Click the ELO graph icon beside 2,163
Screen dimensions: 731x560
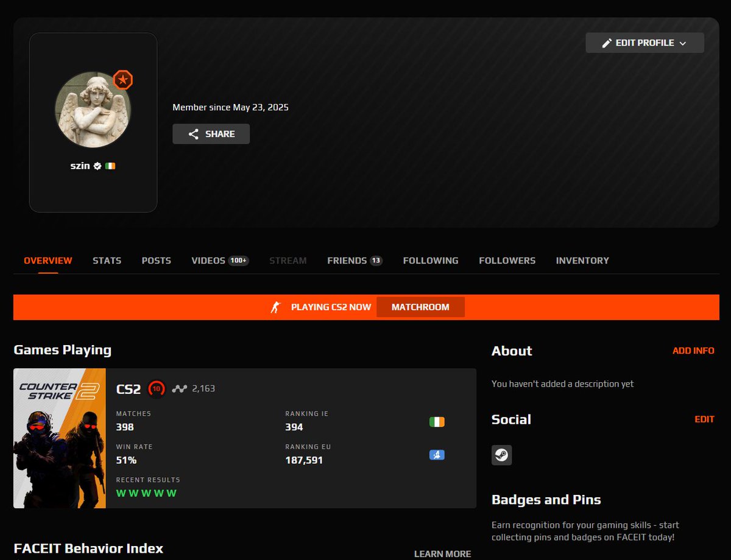(179, 388)
